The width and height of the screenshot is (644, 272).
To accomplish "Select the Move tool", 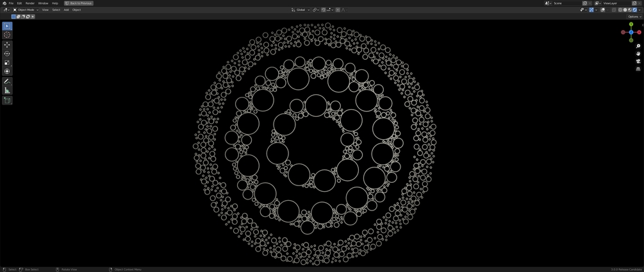I will point(7,45).
